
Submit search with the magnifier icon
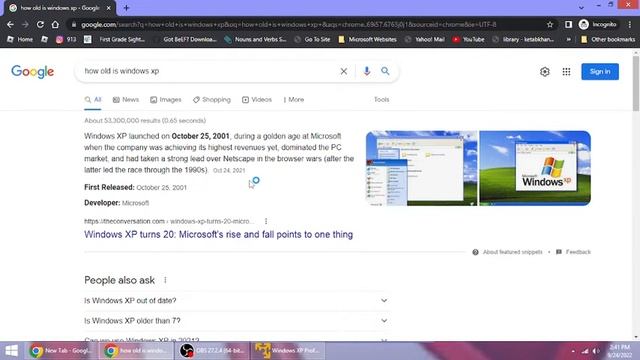[385, 71]
